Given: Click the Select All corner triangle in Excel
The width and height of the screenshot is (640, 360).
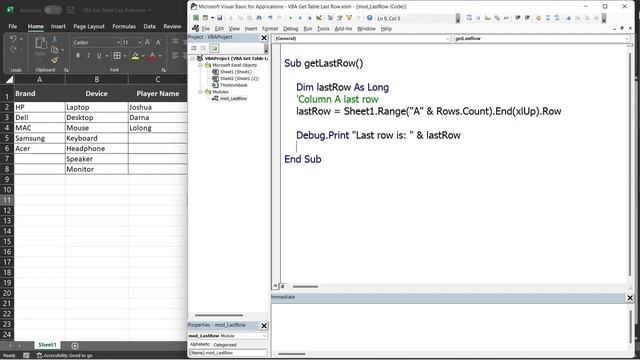Looking at the screenshot, I should [9, 80].
